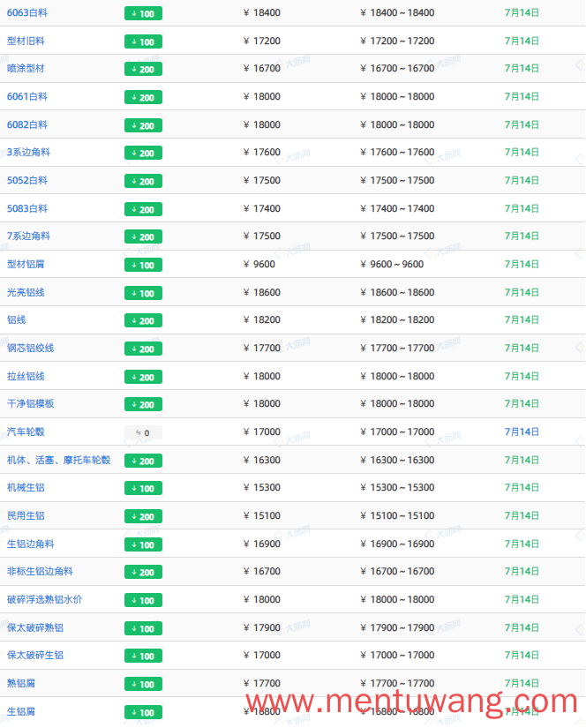Open the 保太破碎熟铝 link

point(34,628)
